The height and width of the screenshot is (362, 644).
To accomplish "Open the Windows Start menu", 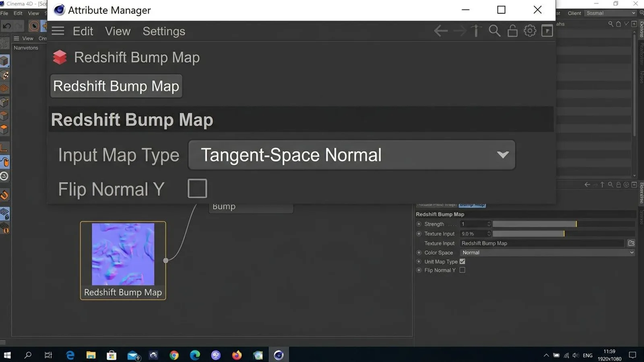I will click(x=7, y=355).
